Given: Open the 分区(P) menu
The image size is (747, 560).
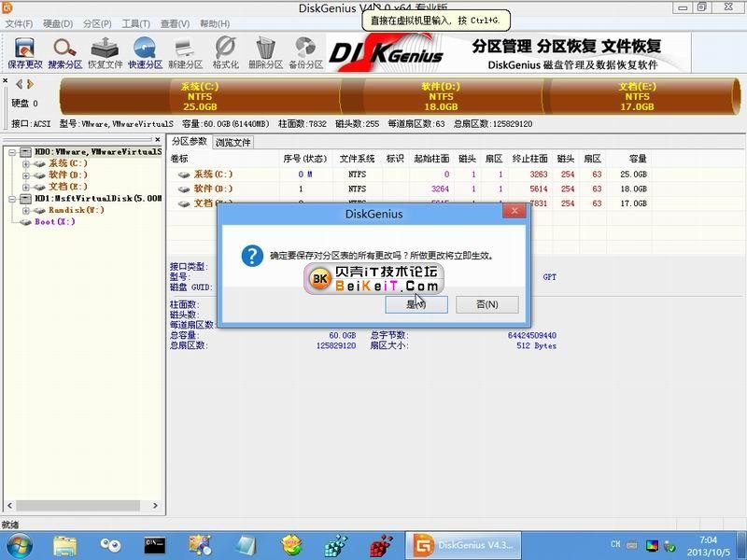Looking at the screenshot, I should click(x=97, y=24).
